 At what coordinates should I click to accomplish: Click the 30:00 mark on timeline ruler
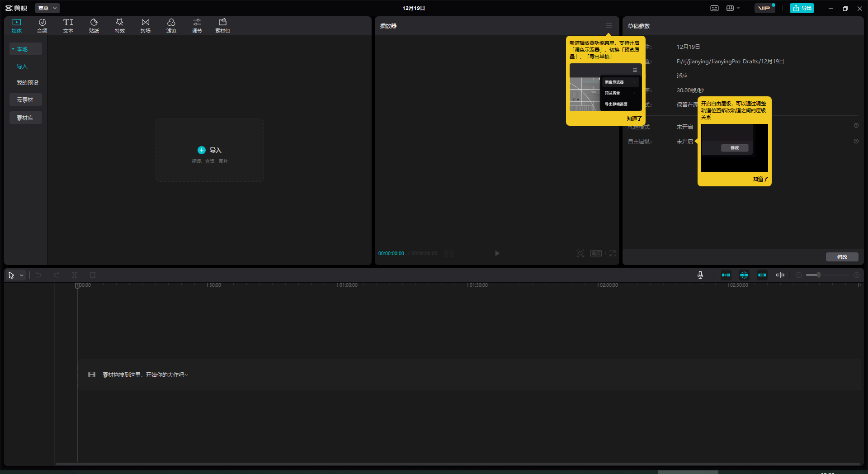coord(214,285)
